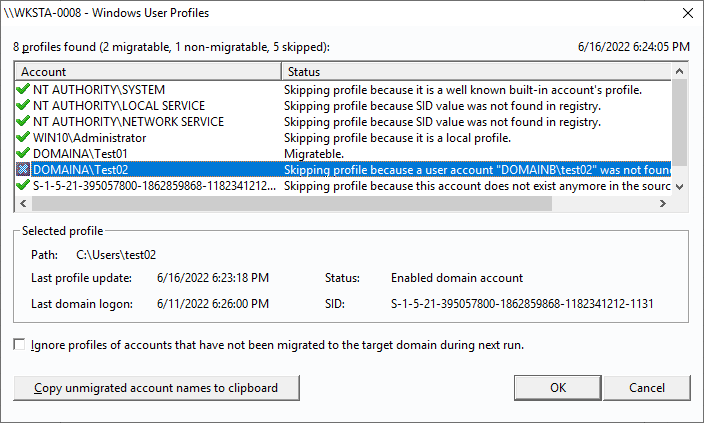
Task: Click the horizontal scrollbar thumb
Action: tap(292, 203)
